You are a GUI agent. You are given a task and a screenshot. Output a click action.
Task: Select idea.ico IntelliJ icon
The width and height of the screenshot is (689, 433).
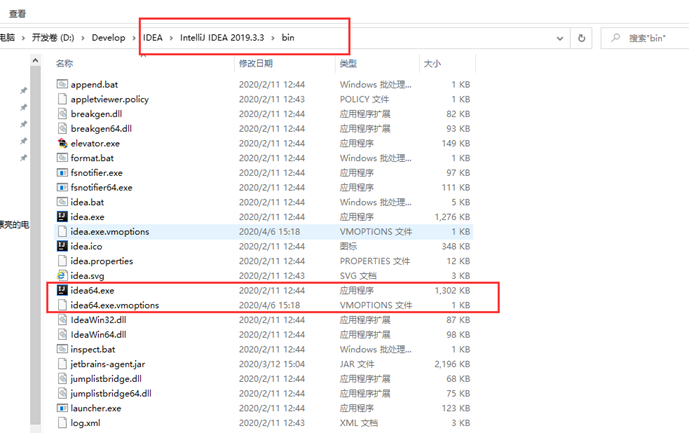click(x=62, y=246)
